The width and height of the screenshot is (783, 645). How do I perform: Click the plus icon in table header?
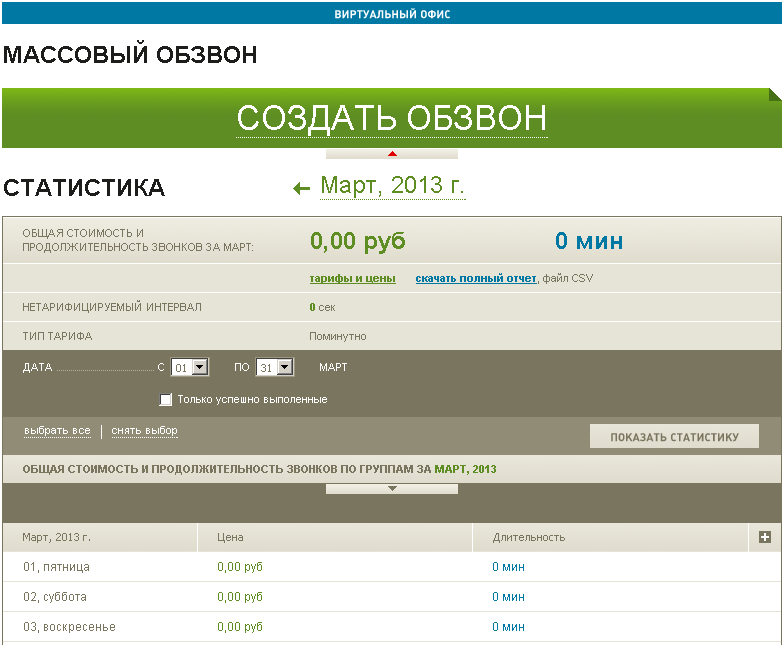click(x=765, y=537)
